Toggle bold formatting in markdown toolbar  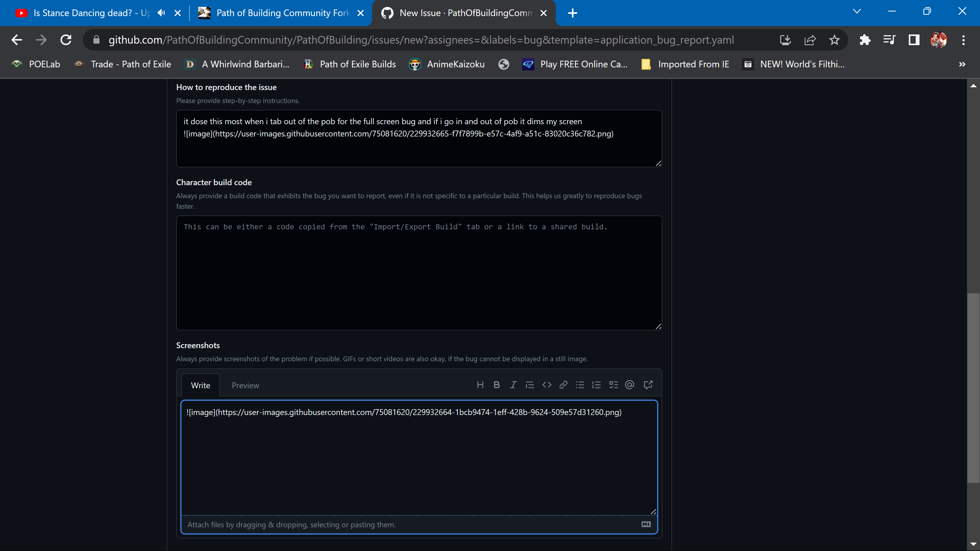(496, 385)
